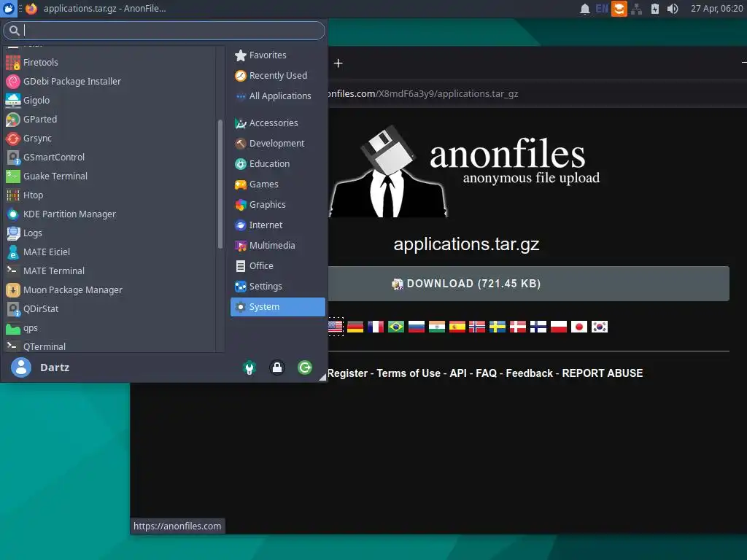Click the Firefox window button in the panel

[x=96, y=9]
